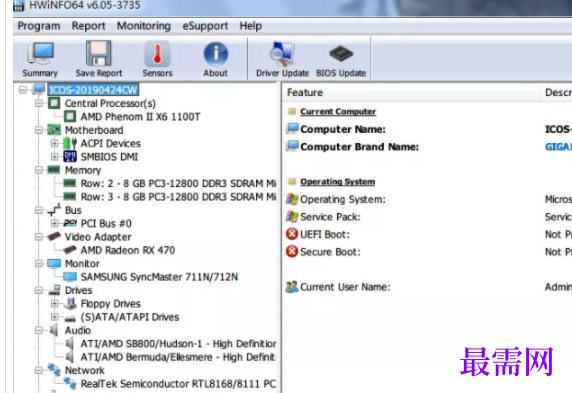This screenshot has width=572, height=393.
Task: Select ATI/AMD Bermuda/Ellesmere audio device
Action: pos(178,357)
